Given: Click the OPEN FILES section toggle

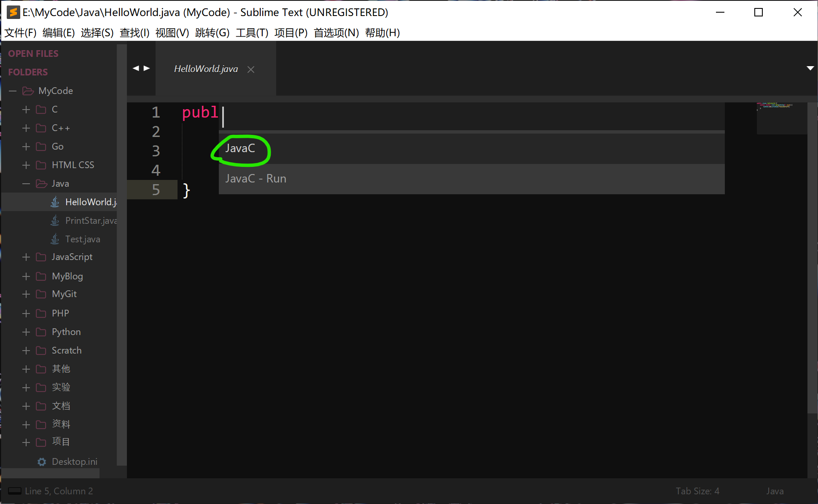Looking at the screenshot, I should (33, 54).
